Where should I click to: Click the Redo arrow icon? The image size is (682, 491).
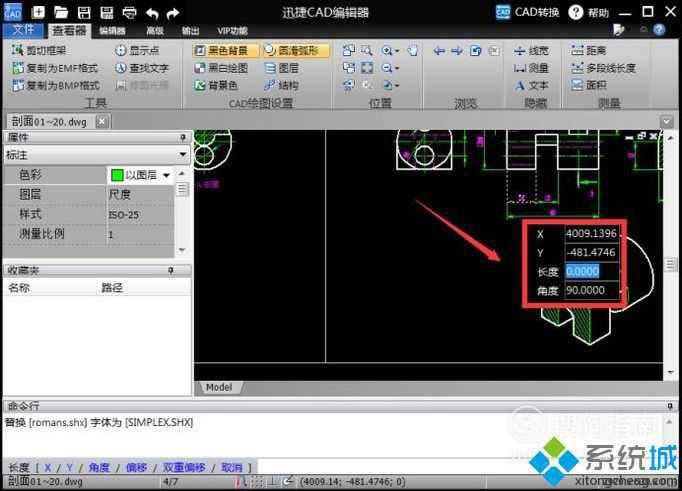[173, 13]
